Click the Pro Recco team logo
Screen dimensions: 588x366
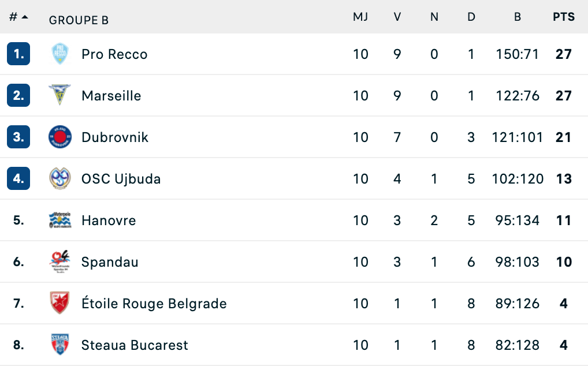(x=59, y=54)
